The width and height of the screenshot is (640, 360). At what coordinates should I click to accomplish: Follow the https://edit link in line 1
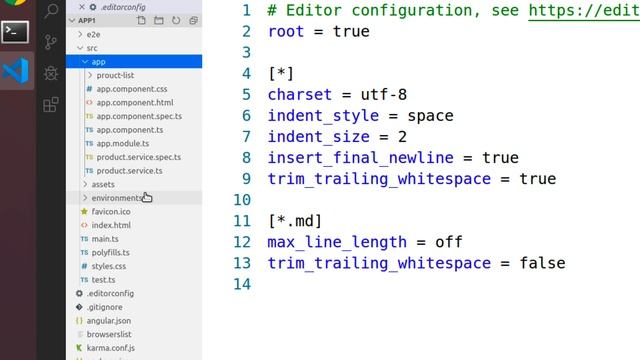tap(584, 10)
